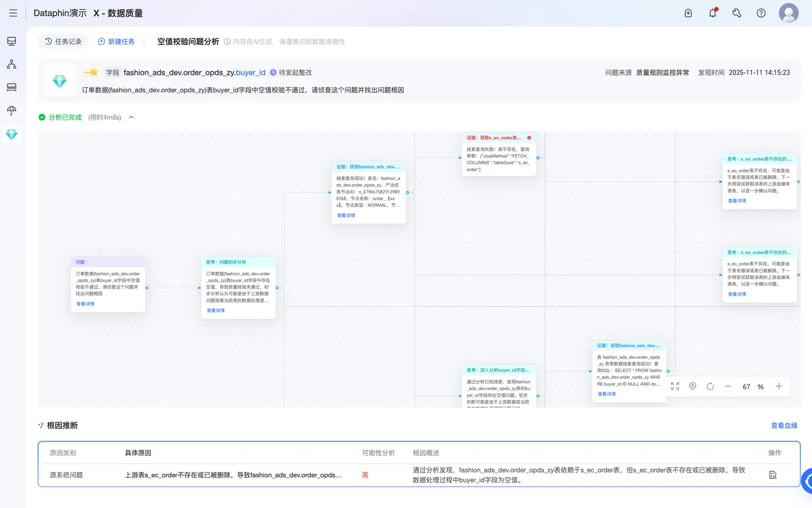Viewport: 812px width, 508px height.
Task: Zoom in with the plus button
Action: (x=779, y=386)
